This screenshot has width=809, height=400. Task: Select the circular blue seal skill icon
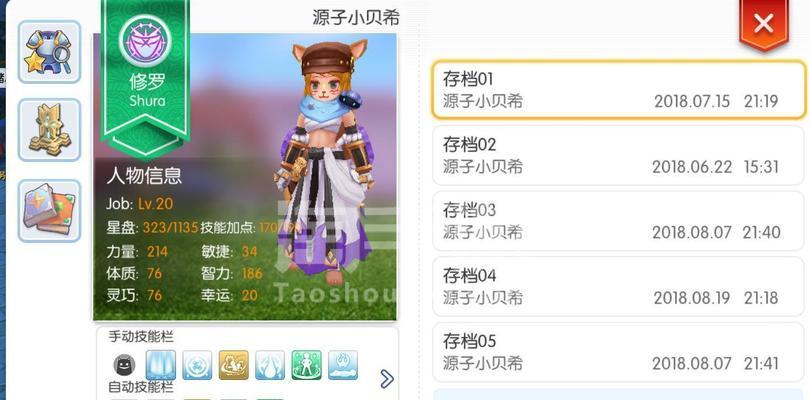[197, 365]
